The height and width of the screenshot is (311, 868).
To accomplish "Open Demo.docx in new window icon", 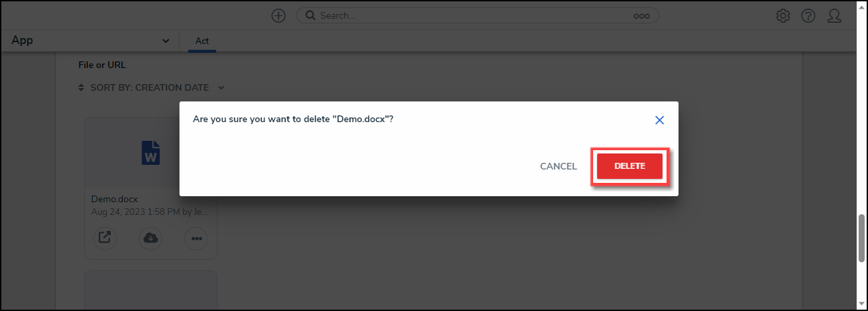I will 105,238.
